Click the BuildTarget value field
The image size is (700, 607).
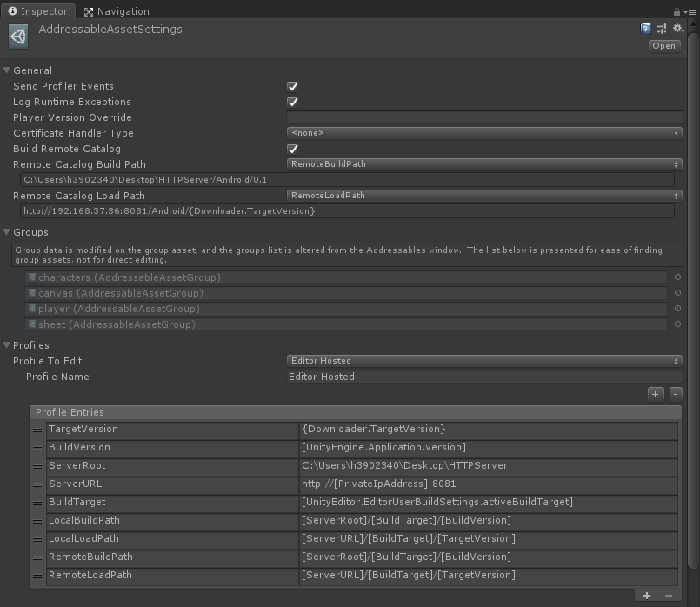click(x=489, y=503)
